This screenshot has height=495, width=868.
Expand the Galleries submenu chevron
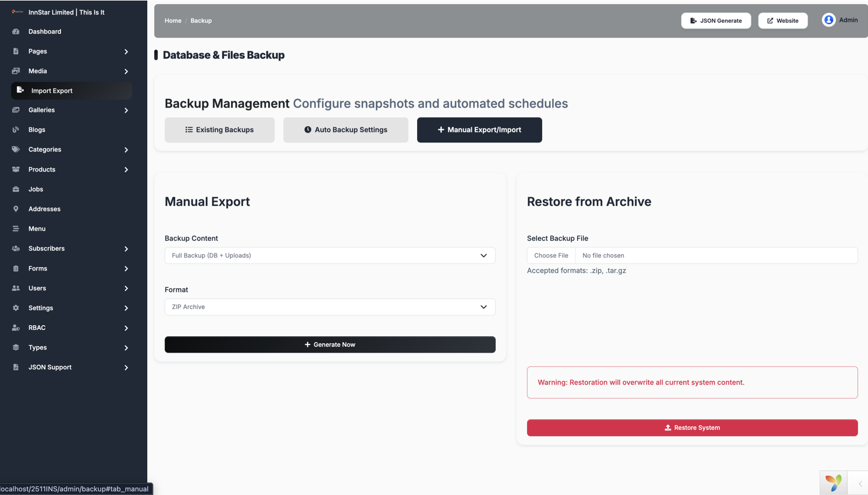pyautogui.click(x=126, y=110)
